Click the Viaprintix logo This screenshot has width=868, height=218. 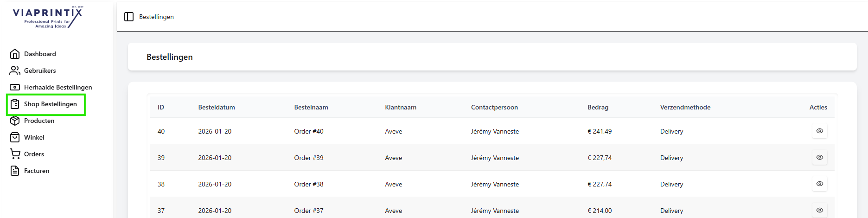click(48, 18)
